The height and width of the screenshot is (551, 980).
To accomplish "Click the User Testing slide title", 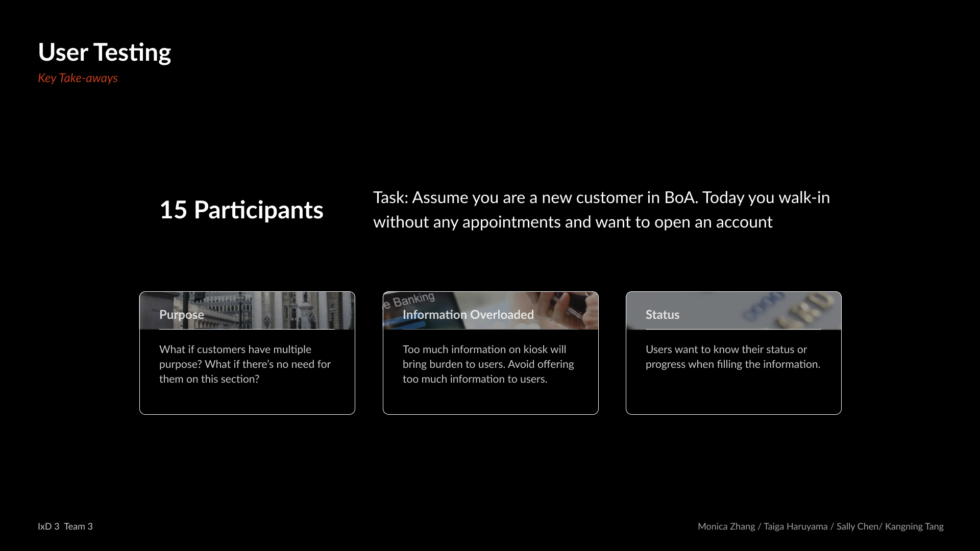I will click(x=104, y=53).
